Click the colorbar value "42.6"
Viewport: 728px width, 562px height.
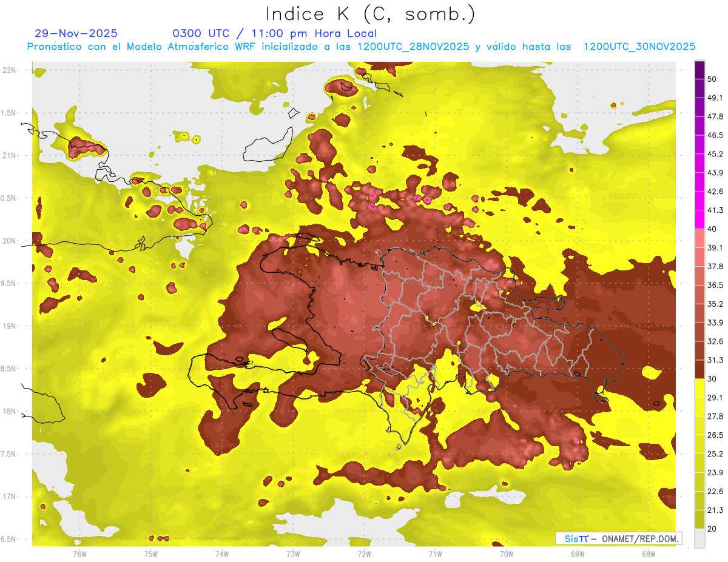(x=715, y=192)
